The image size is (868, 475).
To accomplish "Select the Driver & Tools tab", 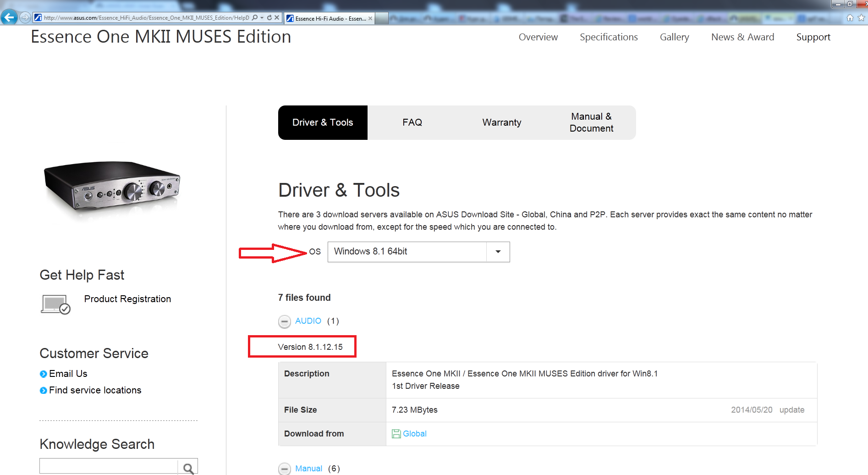I will (323, 122).
